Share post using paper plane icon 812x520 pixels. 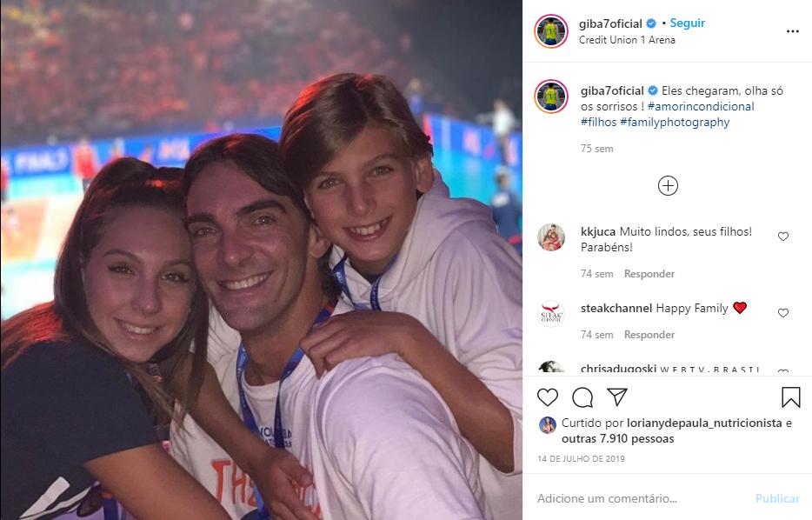pos(617,397)
